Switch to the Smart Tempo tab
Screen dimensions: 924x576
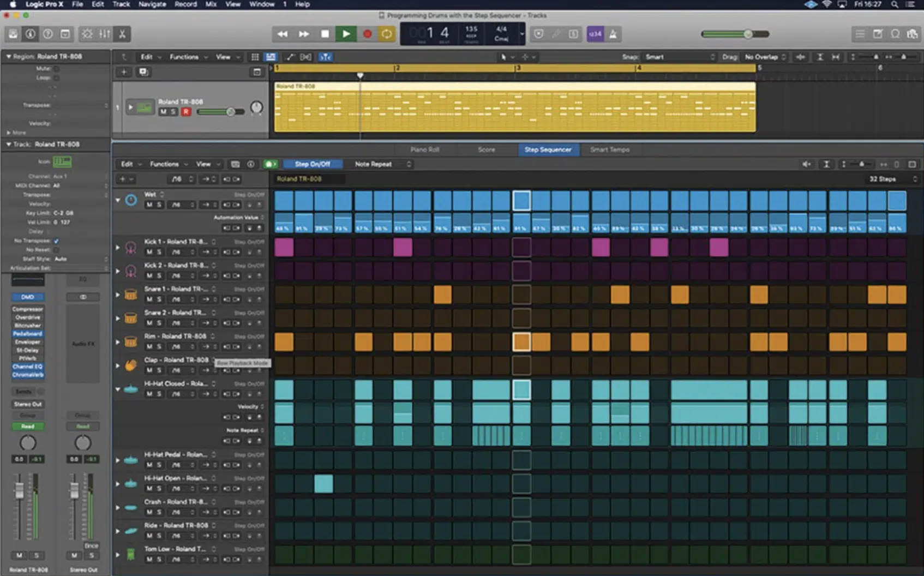coord(610,149)
